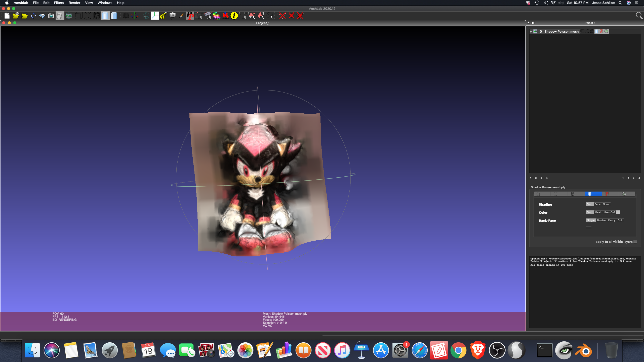Viewport: 644px width, 362px height.
Task: Click the Import Mesh folder icon
Action: coord(24,16)
